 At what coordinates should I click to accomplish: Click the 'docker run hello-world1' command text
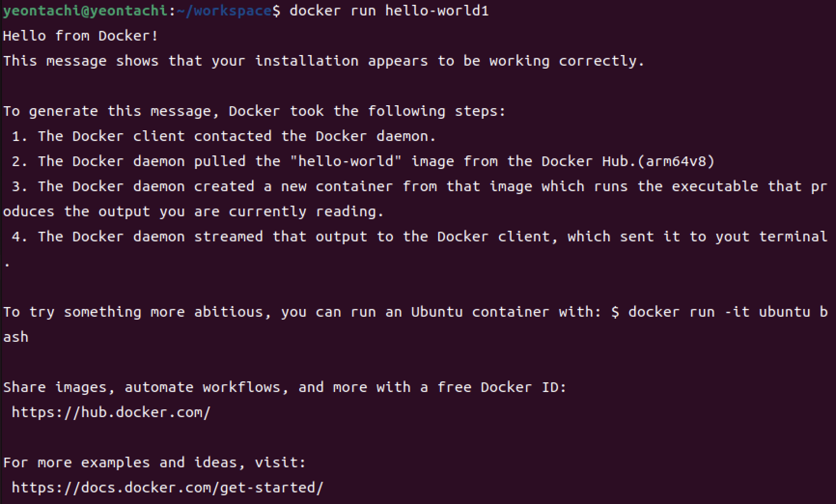389,11
